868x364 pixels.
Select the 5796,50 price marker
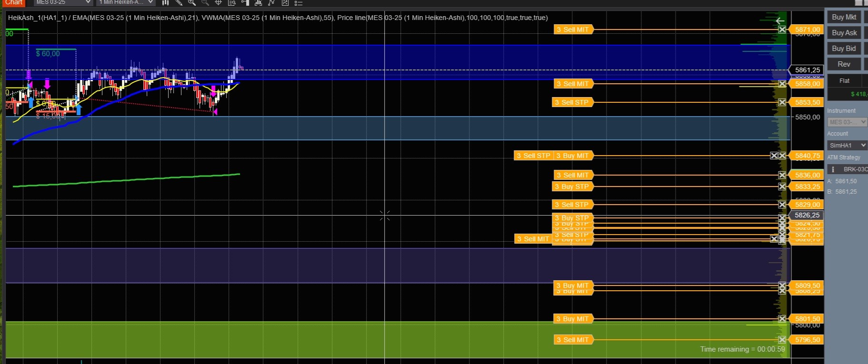tap(807, 340)
